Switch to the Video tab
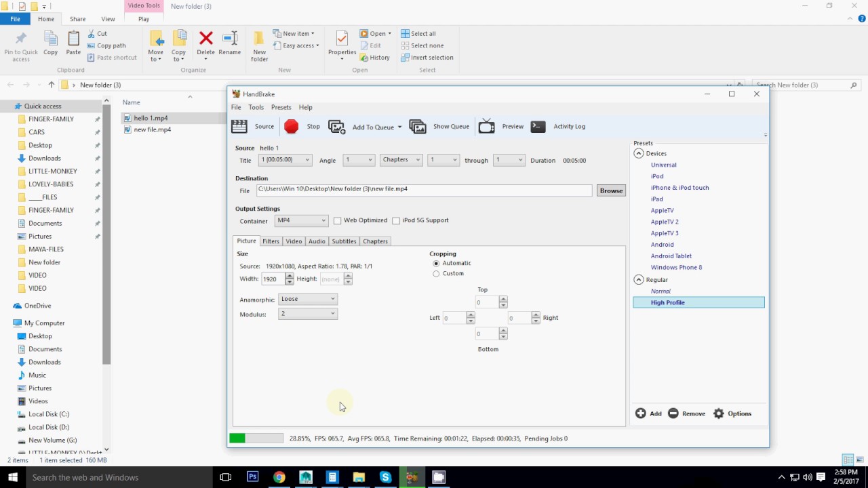Screen dimensions: 868x488 (294, 241)
